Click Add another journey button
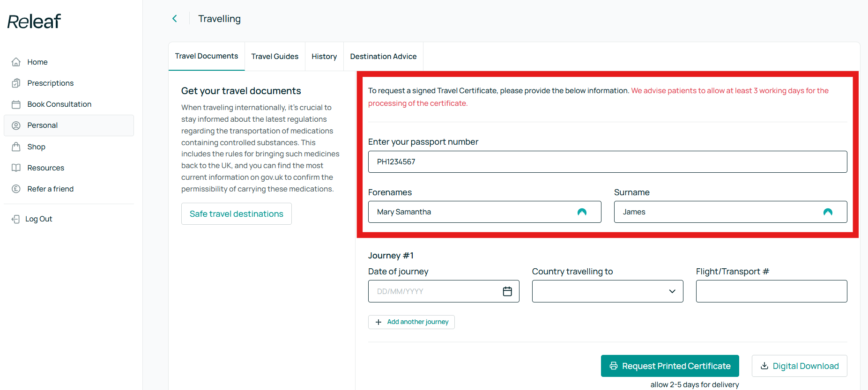This screenshot has height=390, width=868. 411,322
